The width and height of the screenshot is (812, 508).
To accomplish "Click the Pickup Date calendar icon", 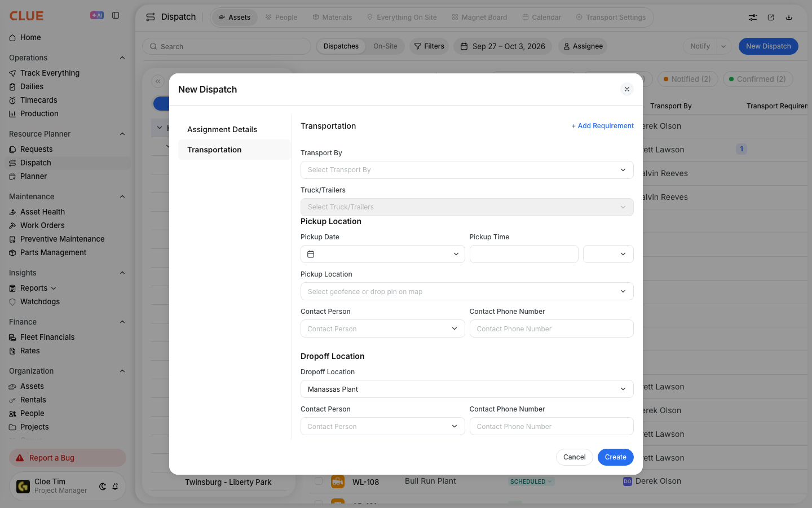I will click(311, 254).
